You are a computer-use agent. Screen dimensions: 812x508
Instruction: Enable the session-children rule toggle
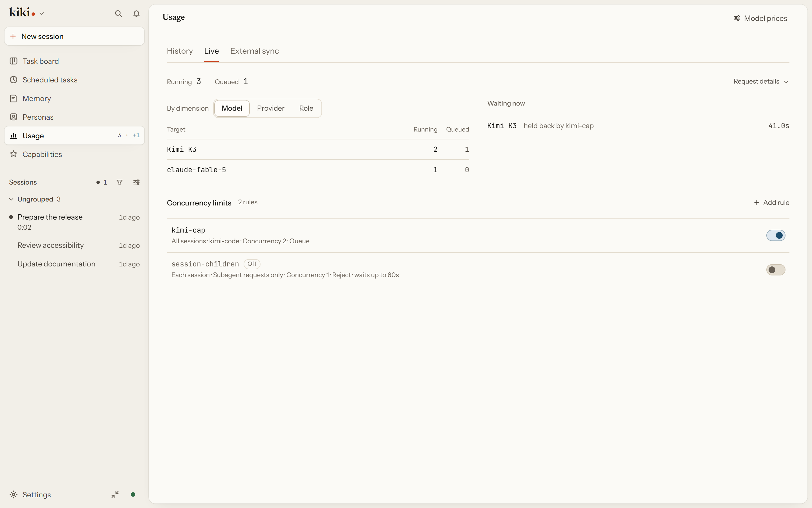point(776,270)
